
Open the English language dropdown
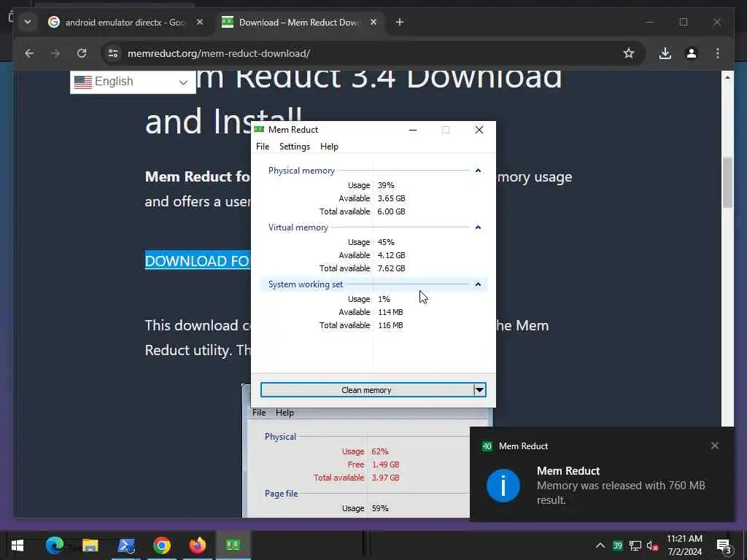click(x=133, y=82)
